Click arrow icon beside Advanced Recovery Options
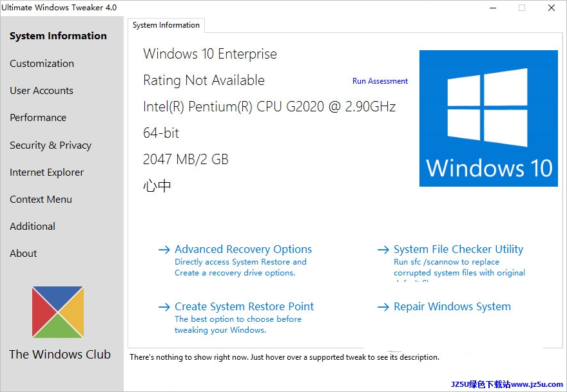Image resolution: width=567 pixels, height=392 pixels. tap(164, 250)
